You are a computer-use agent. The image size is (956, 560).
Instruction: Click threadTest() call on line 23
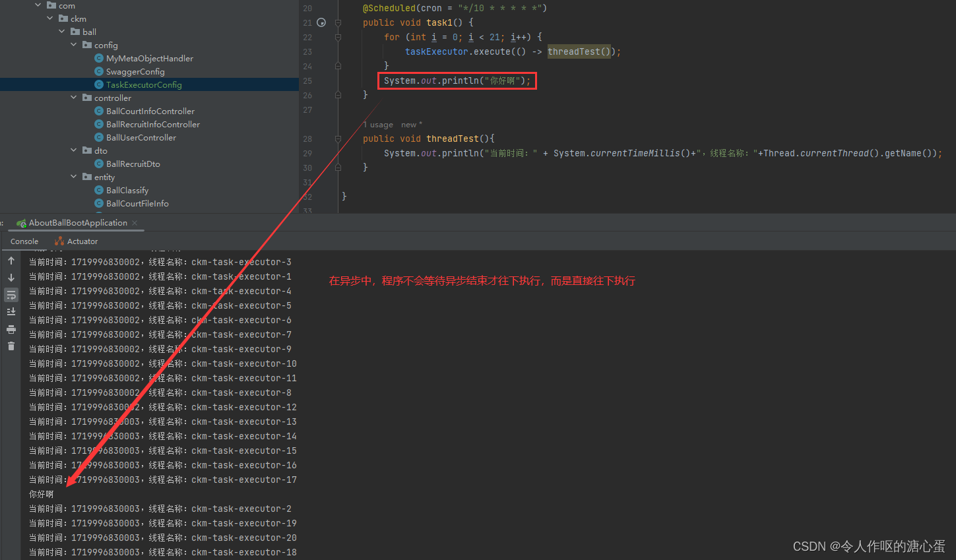coord(581,51)
